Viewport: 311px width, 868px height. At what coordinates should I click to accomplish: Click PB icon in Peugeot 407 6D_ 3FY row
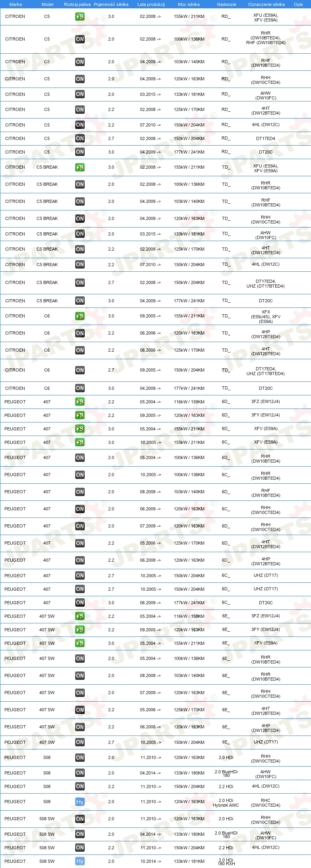80,416
